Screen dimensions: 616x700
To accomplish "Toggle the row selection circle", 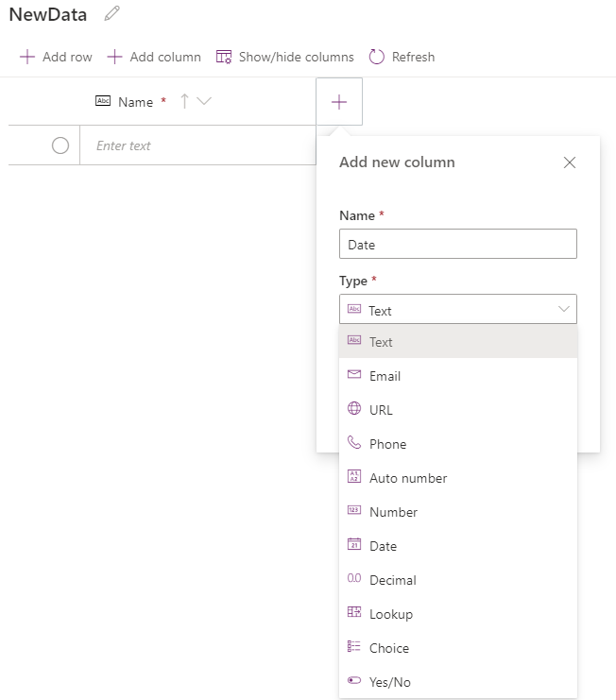I will coord(60,145).
